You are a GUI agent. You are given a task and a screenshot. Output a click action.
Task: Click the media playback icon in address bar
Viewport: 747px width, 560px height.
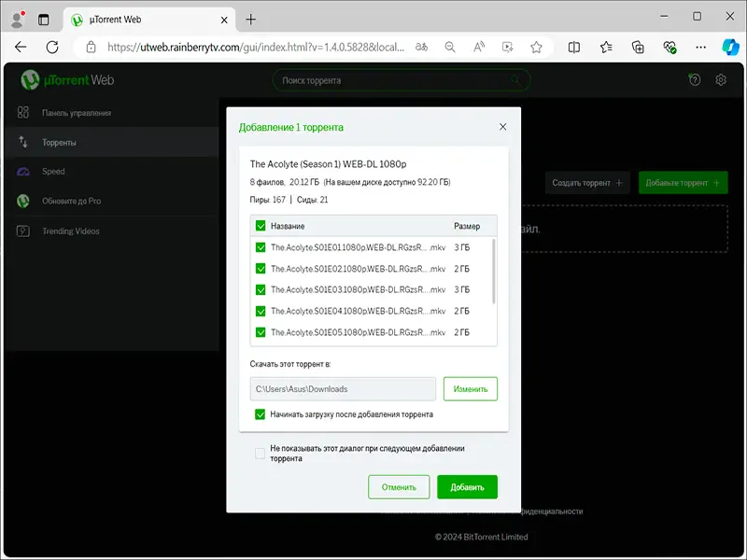(507, 48)
